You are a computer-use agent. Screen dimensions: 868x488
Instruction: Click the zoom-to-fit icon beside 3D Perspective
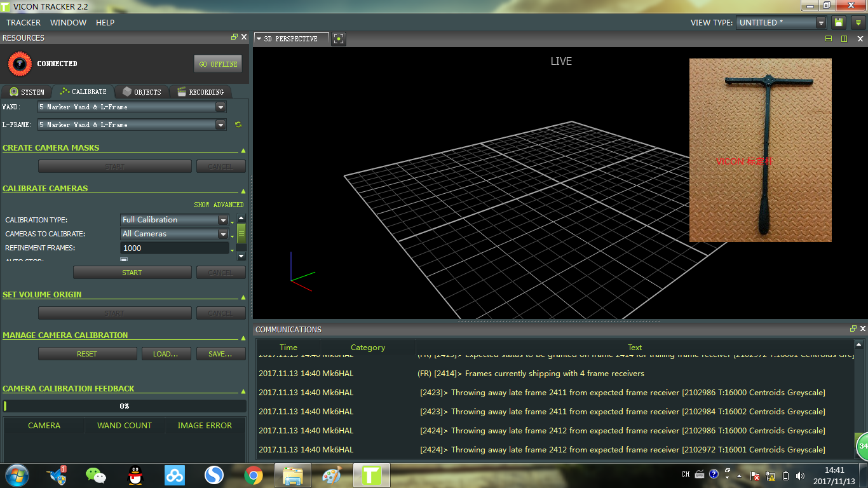tap(339, 39)
